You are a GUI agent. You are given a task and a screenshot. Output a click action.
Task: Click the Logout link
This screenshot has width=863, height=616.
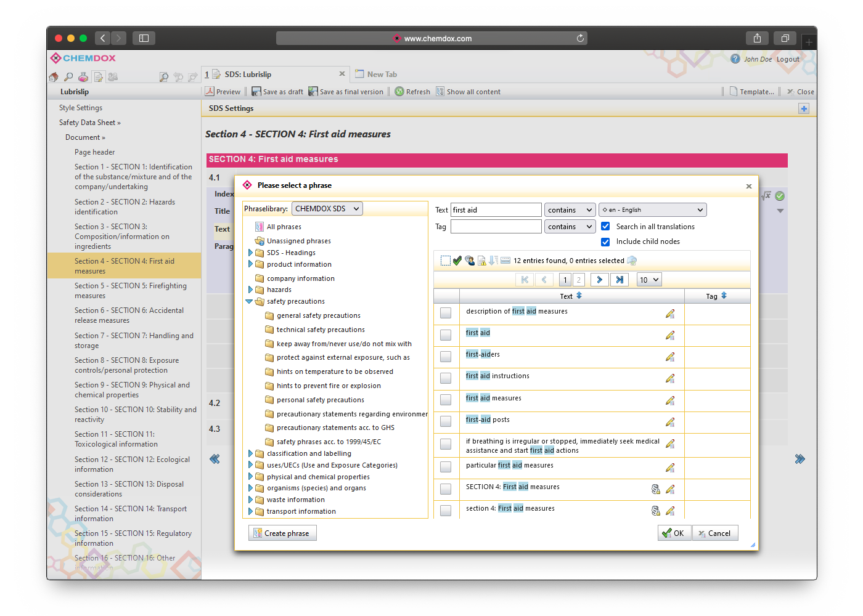click(788, 59)
